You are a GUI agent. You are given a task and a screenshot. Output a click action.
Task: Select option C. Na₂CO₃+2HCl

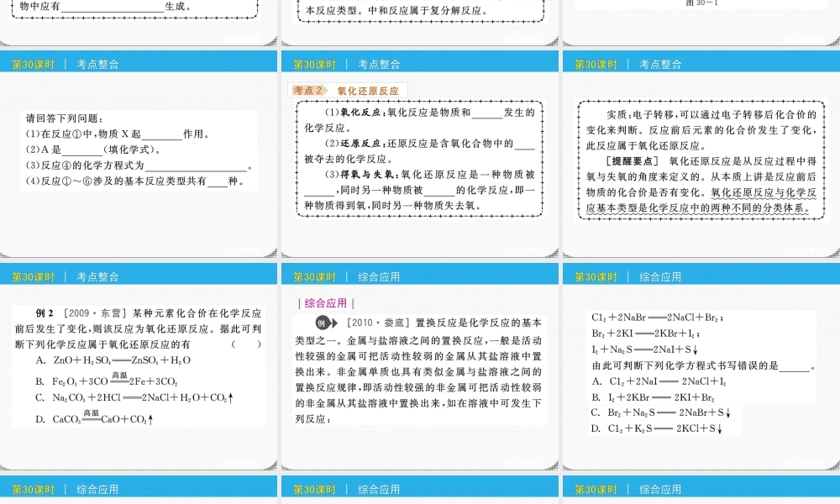click(x=134, y=397)
